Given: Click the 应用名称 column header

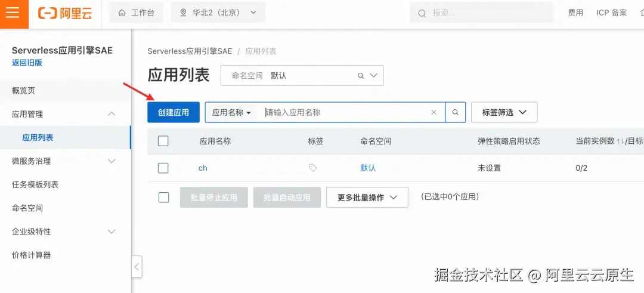Looking at the screenshot, I should click(215, 141).
